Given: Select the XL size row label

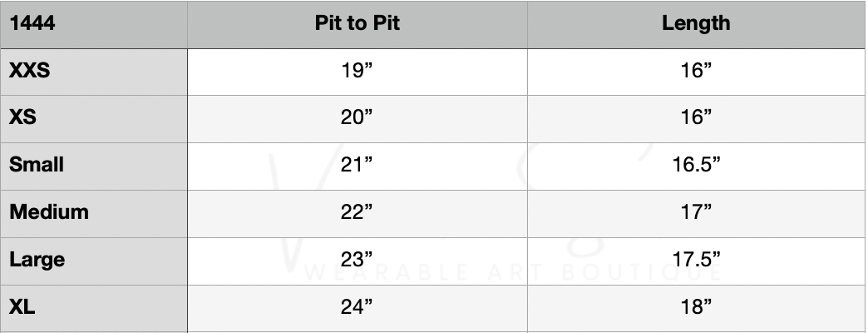Looking at the screenshot, I should [22, 307].
